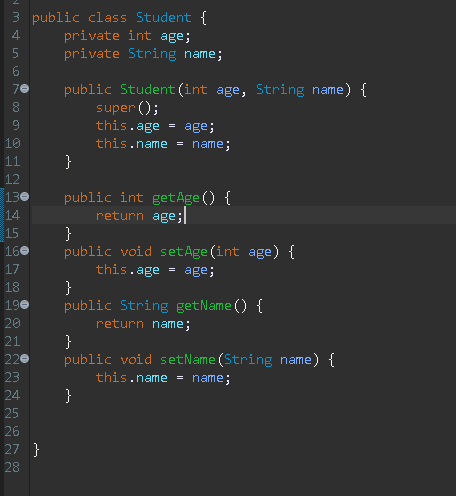456x496 pixels.
Task: Click the super() call on line 8
Action: point(127,108)
